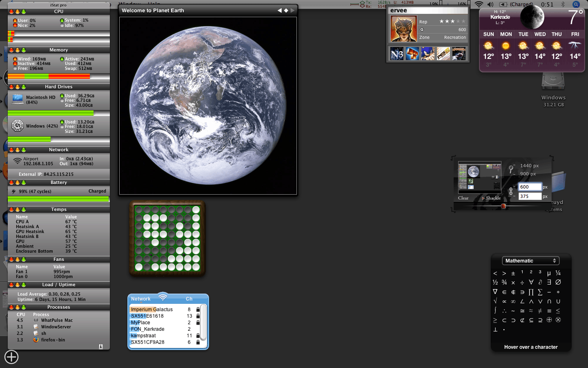588x368 pixels.
Task: Open the battery status menu bar icon
Action: (x=503, y=4)
